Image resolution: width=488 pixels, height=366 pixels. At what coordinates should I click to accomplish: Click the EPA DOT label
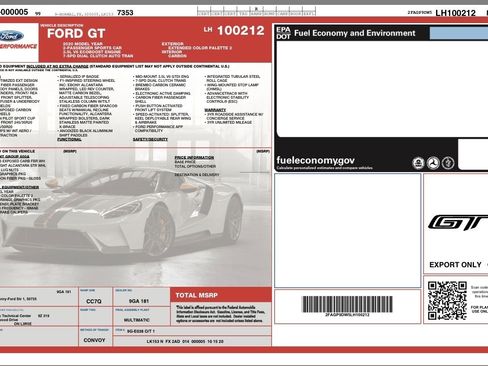(x=283, y=33)
